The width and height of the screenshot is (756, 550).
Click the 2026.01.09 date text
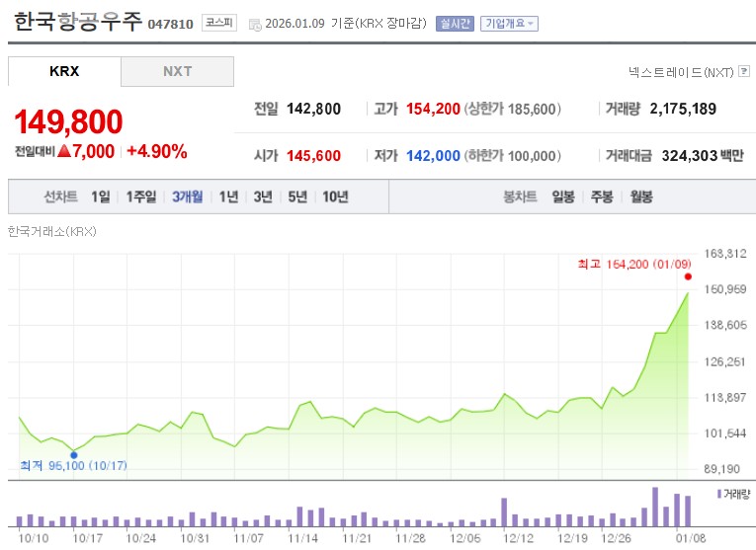[295, 24]
